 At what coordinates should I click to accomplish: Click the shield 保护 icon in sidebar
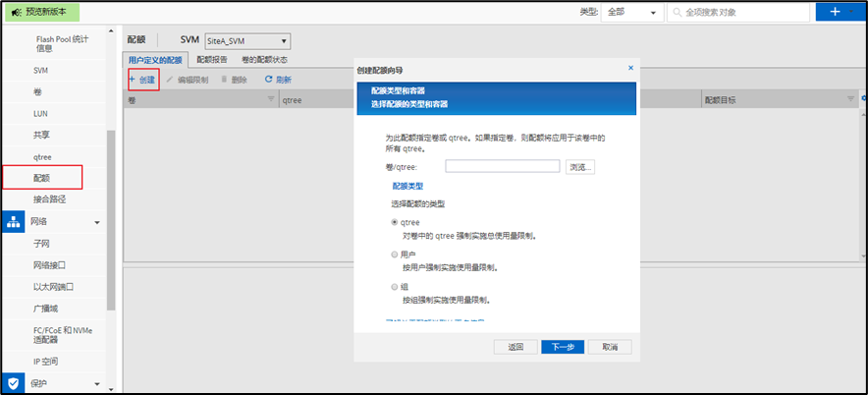tap(14, 383)
